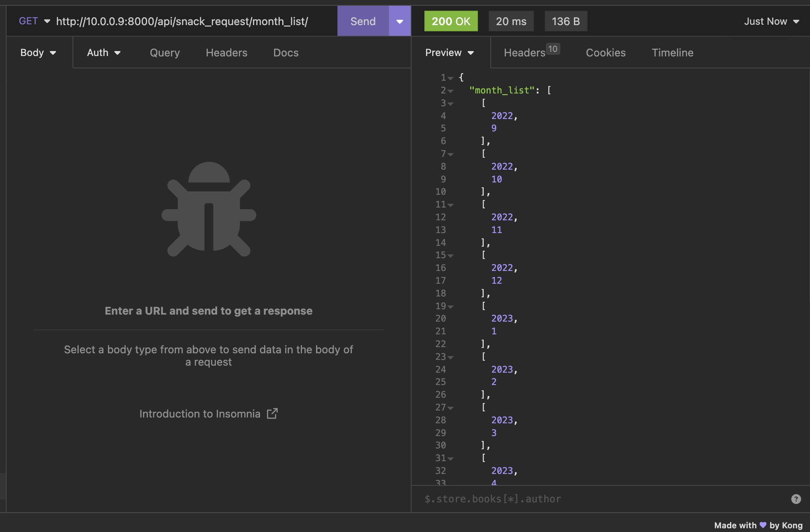Open the Send options dropdown arrow
This screenshot has width=810, height=532.
[400, 21]
